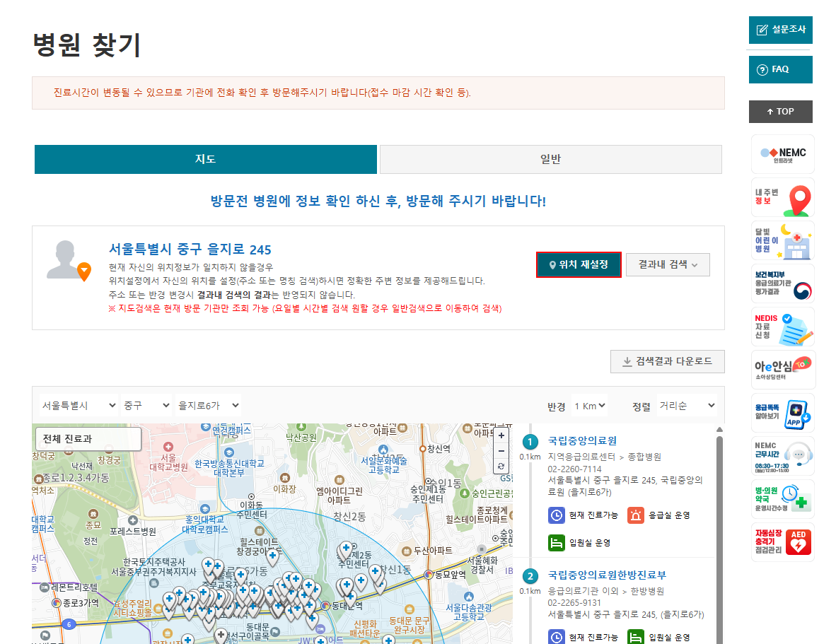
Task: Open the 내 주변 정보 shortcut
Action: (783, 198)
